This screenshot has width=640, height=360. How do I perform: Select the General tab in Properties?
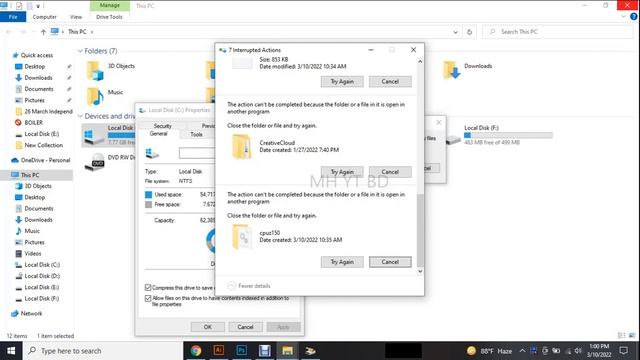(158, 134)
